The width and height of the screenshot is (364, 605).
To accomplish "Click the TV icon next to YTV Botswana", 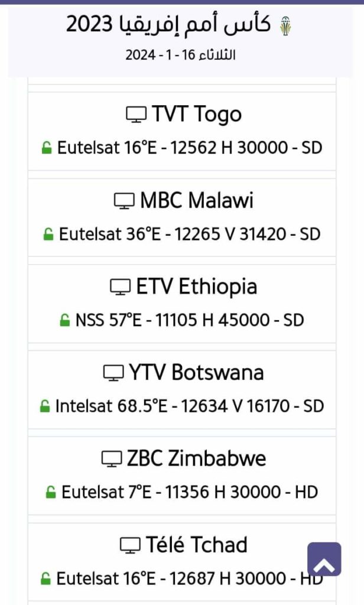I will (113, 373).
